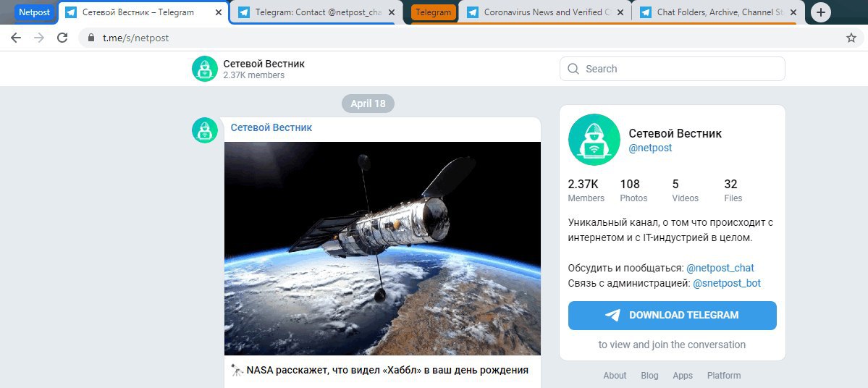Viewport: 868px width, 388px height.
Task: Close the Сетевой Вестник – Telegram tab
Action: tap(219, 12)
